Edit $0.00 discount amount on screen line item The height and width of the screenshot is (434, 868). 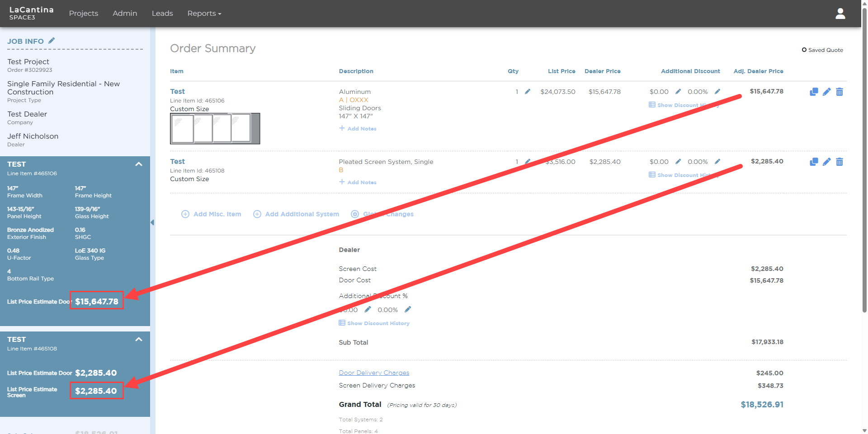tap(678, 162)
